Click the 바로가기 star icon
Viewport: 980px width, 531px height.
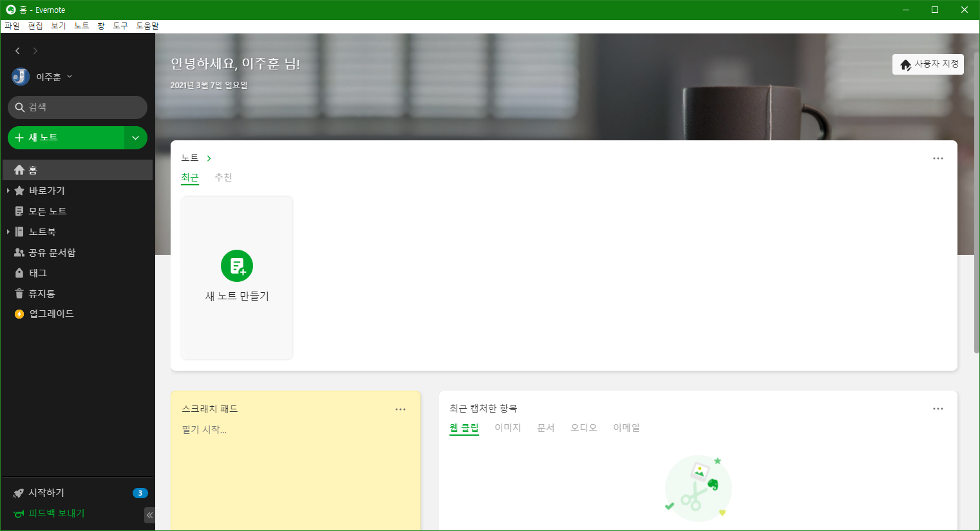click(19, 191)
